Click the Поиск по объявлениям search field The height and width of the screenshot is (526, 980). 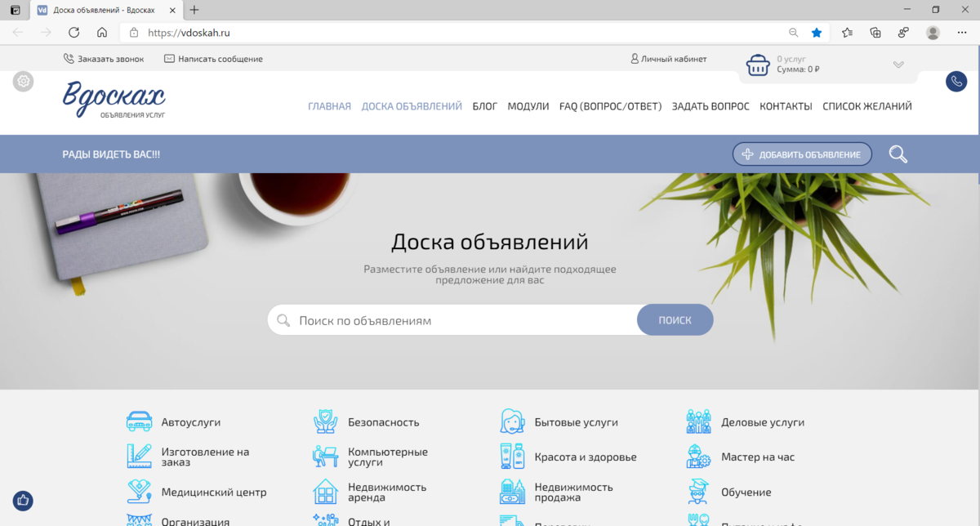point(452,320)
